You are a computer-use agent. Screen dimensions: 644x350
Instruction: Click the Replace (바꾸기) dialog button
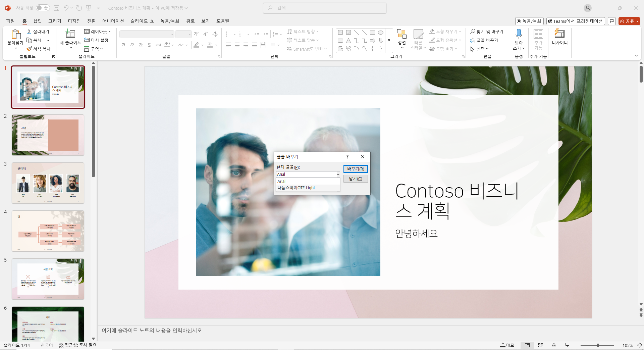[356, 169]
